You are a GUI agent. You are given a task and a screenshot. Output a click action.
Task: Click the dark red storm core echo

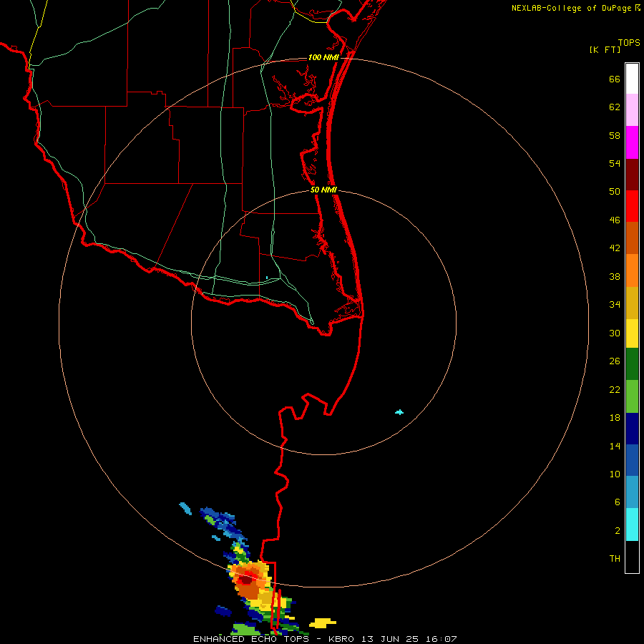tap(245, 580)
